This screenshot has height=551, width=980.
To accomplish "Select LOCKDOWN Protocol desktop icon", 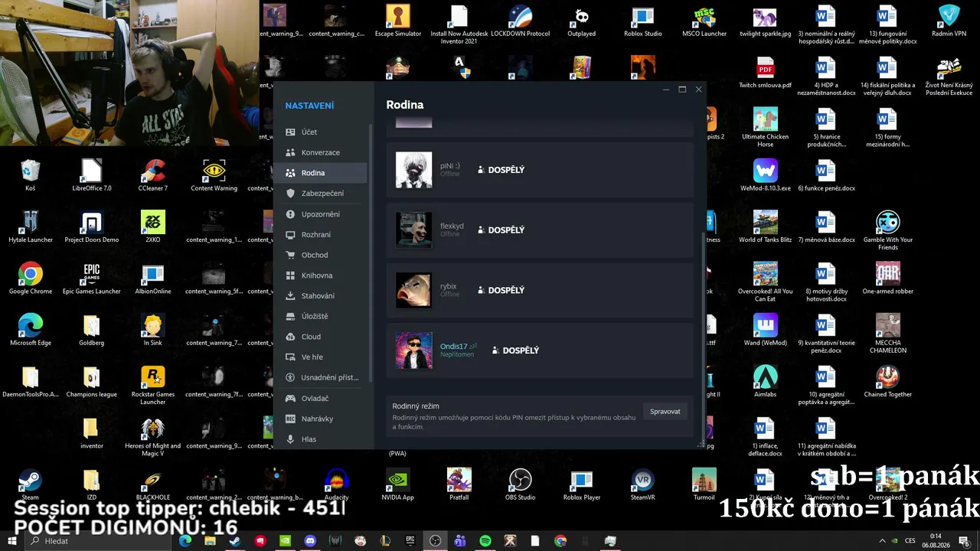I will click(x=521, y=21).
